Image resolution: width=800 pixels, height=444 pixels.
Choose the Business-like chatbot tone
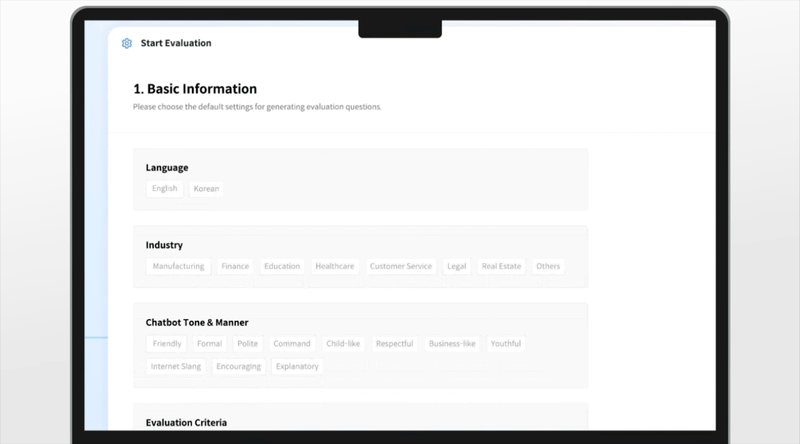(x=452, y=343)
